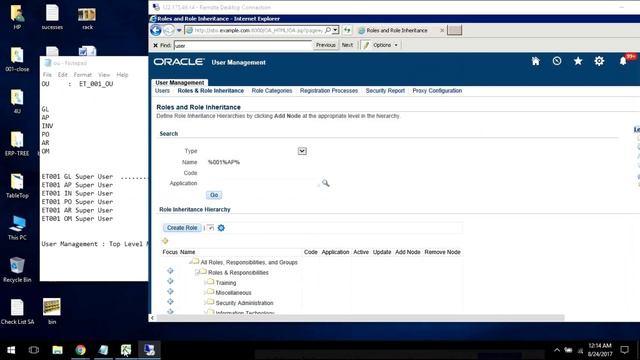The height and width of the screenshot is (360, 640).
Task: Click the new tab button in Internet Explorer
Action: 454,30
